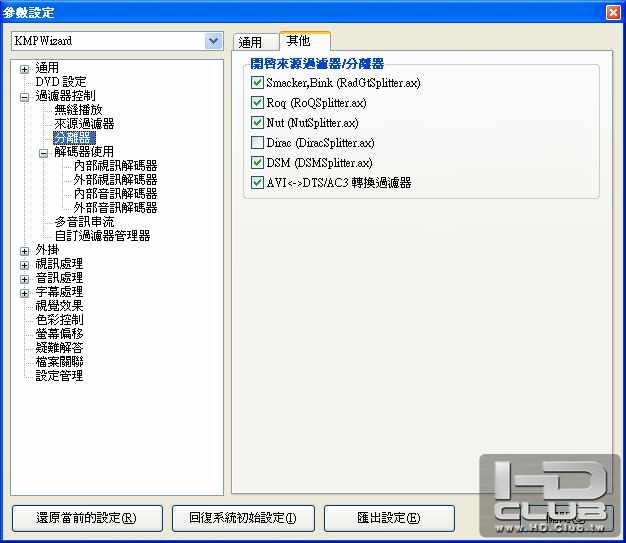Select 螢幕偏移 in the tree
Viewport: 626px width, 543px height.
(59, 334)
